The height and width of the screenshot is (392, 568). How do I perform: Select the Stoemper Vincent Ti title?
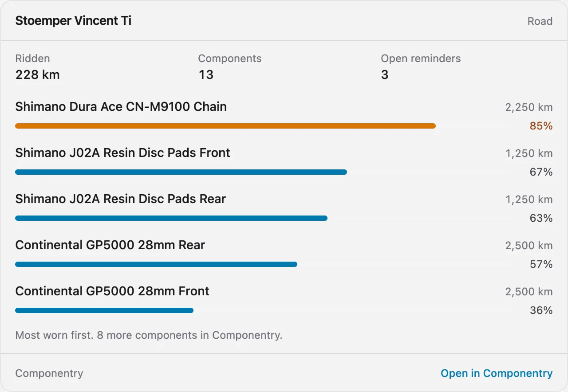point(73,21)
